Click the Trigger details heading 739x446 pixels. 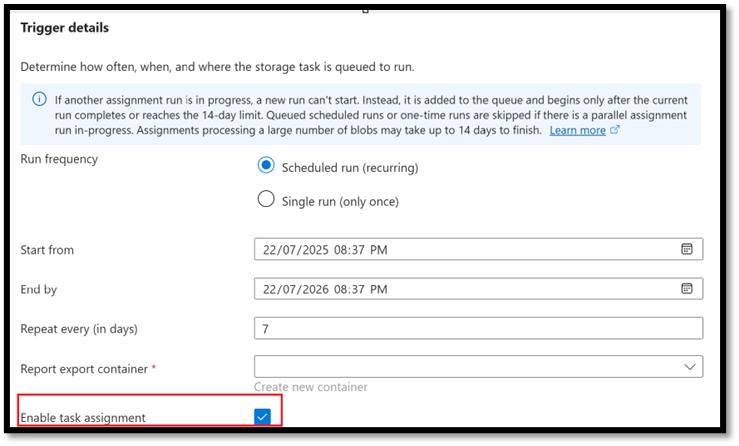tap(65, 28)
